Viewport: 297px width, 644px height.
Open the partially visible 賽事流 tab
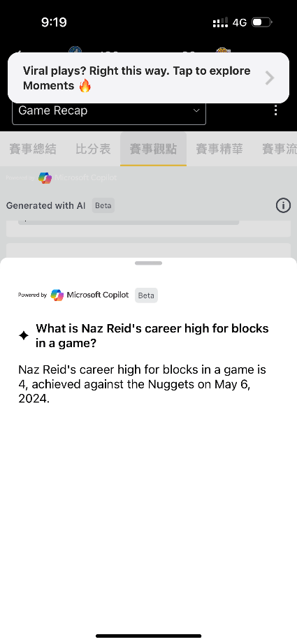(x=280, y=149)
